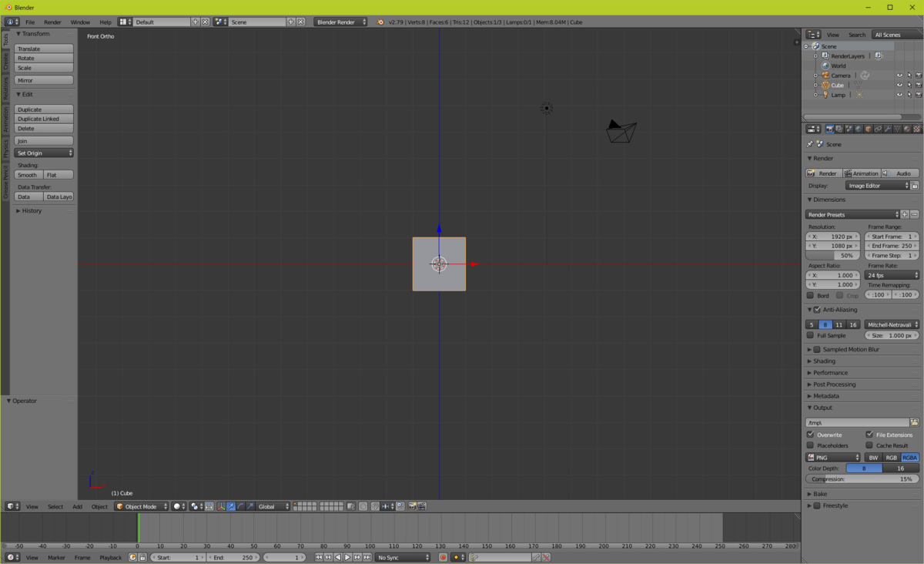Image resolution: width=924 pixels, height=564 pixels.
Task: Jump to the first frame of playback
Action: coord(319,557)
